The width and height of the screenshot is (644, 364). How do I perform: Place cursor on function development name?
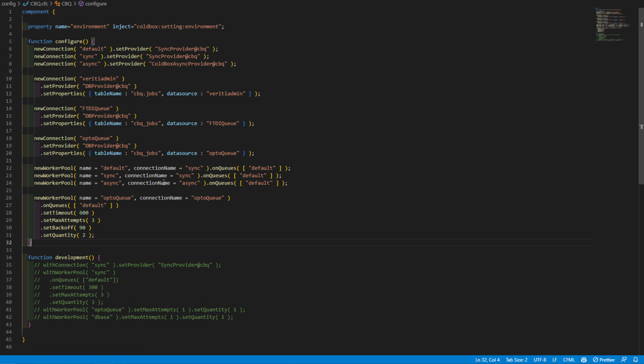(72, 258)
